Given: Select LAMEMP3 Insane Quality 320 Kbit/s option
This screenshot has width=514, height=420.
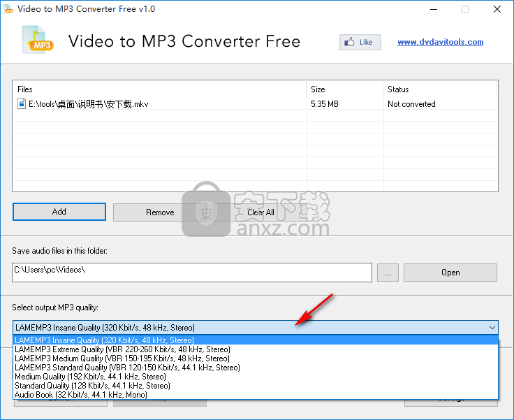Looking at the screenshot, I should click(256, 340).
